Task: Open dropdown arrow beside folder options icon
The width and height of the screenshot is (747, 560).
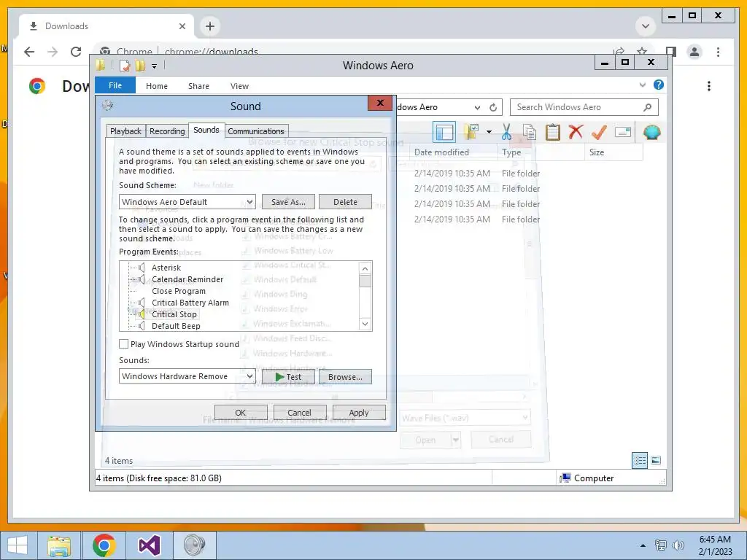Action: tap(489, 132)
